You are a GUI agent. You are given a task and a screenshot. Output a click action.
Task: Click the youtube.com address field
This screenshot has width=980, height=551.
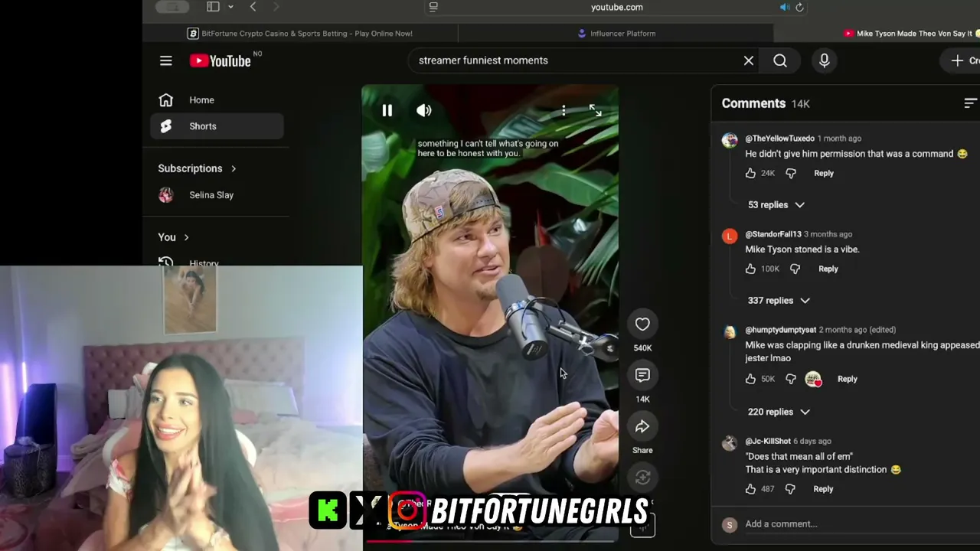pyautogui.click(x=616, y=7)
